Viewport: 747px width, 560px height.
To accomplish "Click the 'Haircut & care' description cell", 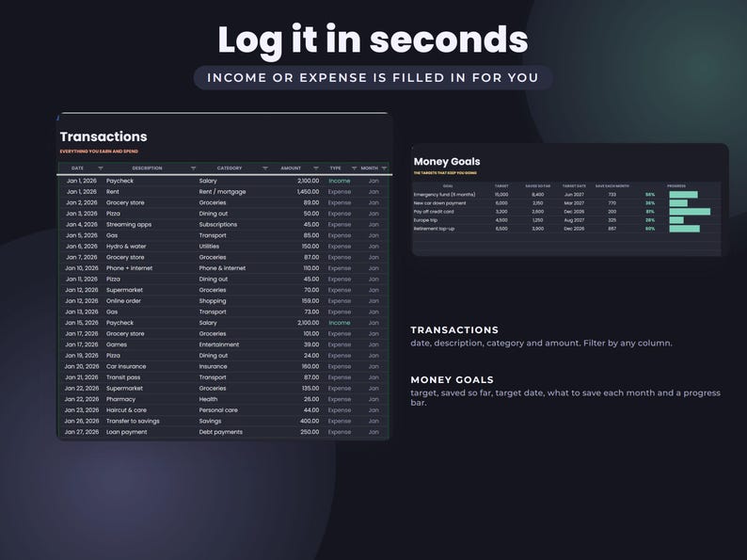I will (126, 410).
